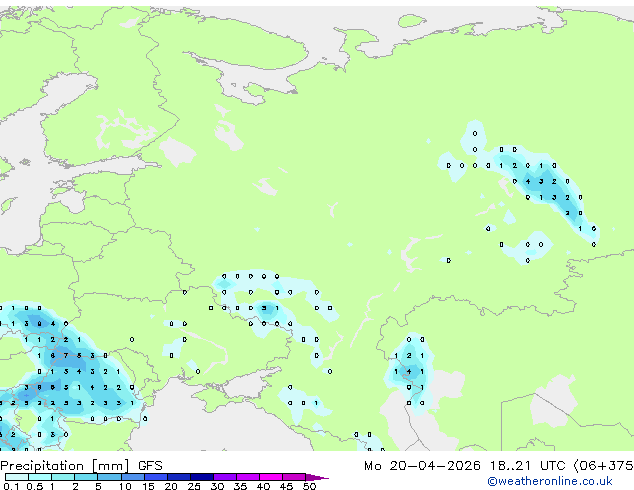The height and width of the screenshot is (490, 634).
Task: Click the 50 value under the legend
Action: click(309, 486)
